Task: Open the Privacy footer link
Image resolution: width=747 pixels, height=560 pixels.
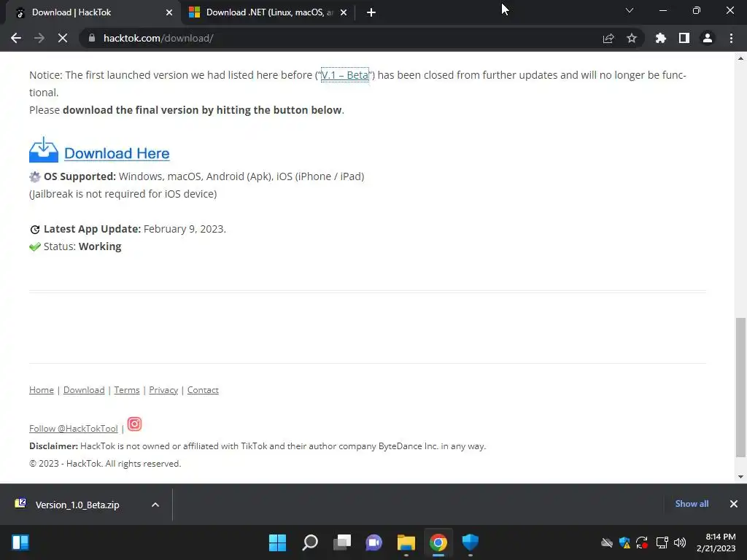Action: point(163,390)
